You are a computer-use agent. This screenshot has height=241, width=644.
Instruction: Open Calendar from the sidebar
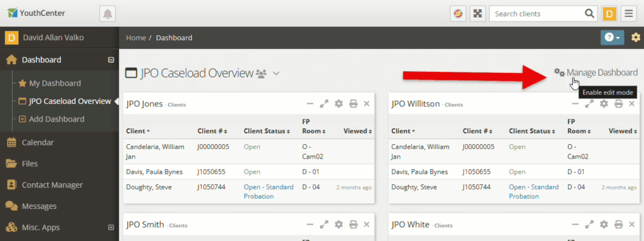tap(38, 142)
